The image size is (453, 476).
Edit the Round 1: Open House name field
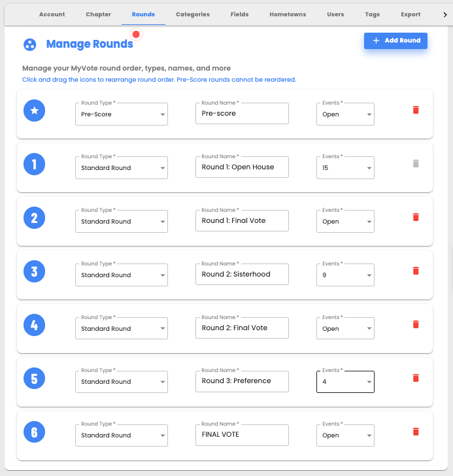[x=242, y=167]
